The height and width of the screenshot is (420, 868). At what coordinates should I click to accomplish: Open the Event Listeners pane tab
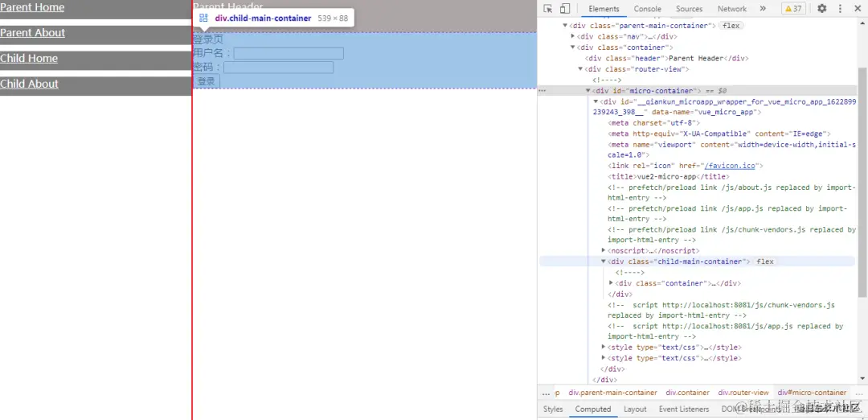coord(684,409)
